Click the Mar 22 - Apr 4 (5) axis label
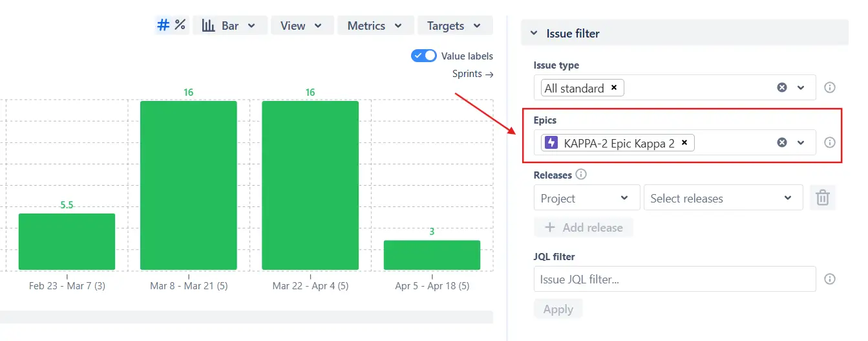The height and width of the screenshot is (341, 868). (x=310, y=285)
